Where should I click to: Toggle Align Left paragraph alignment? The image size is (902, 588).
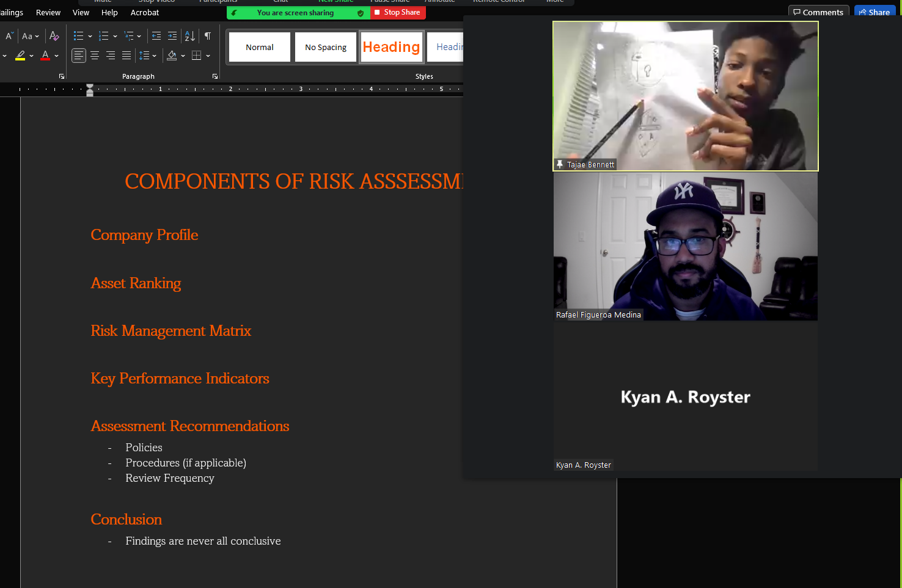[x=79, y=56]
